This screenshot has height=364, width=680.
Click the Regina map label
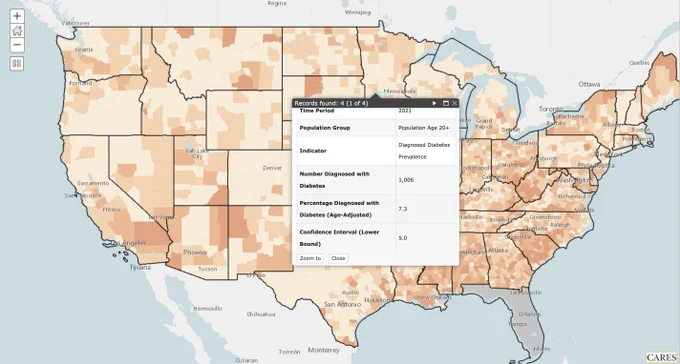(277, 3)
